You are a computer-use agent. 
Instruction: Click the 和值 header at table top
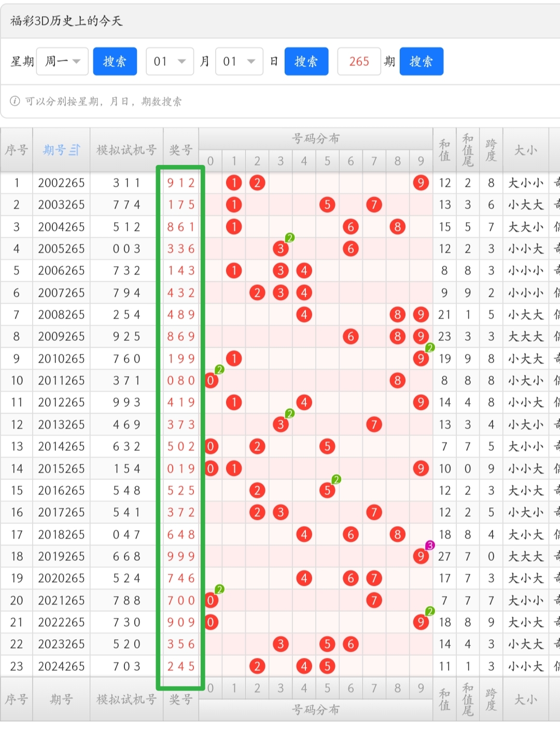point(444,150)
